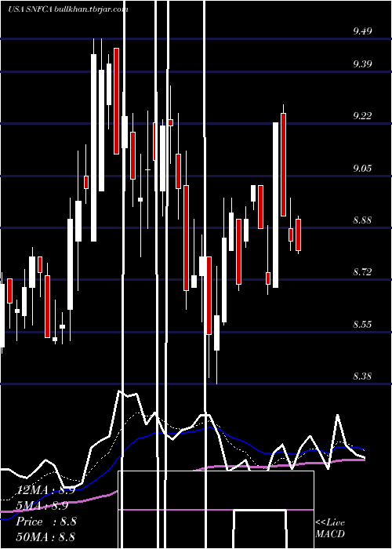Click the USA SNFCA bullkhan.tbrjar.com title
Image resolution: width=392 pixels, height=549 pixels.
[68, 9]
